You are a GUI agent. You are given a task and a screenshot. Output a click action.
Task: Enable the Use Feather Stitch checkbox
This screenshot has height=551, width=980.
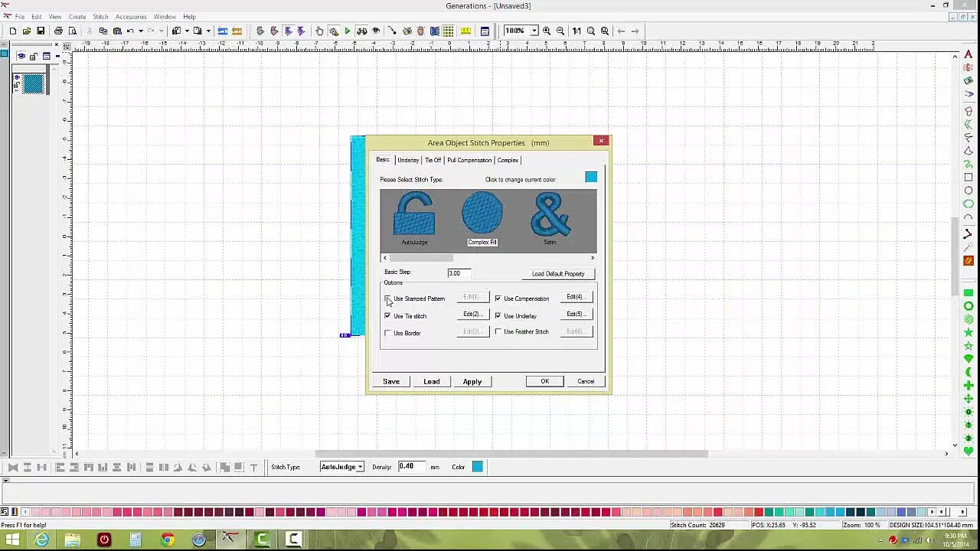tap(498, 331)
